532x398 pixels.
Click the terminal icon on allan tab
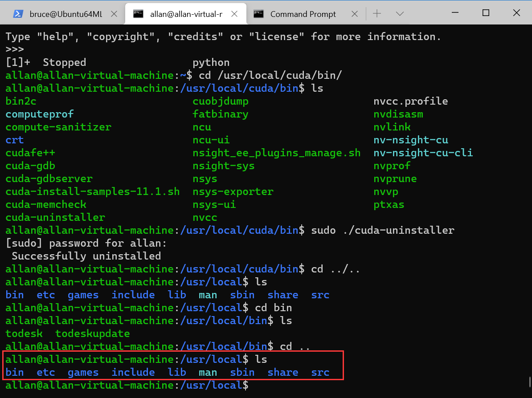click(x=138, y=14)
